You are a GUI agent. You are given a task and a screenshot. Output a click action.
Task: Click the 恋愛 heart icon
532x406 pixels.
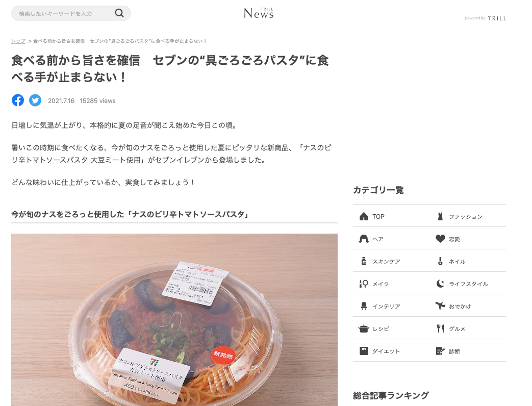(x=440, y=239)
